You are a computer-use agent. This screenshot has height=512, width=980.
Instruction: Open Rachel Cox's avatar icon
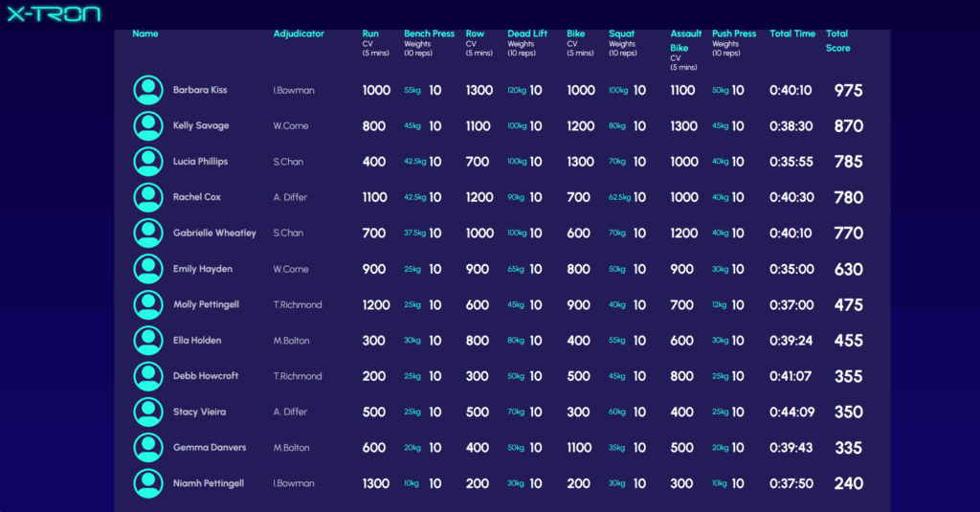click(147, 197)
